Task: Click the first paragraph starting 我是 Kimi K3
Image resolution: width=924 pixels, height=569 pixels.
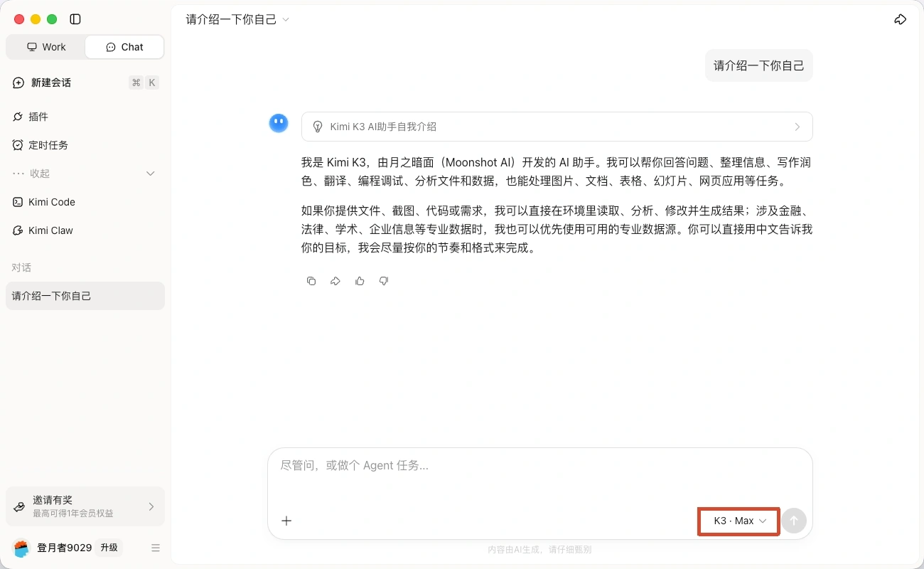Action: [x=557, y=171]
